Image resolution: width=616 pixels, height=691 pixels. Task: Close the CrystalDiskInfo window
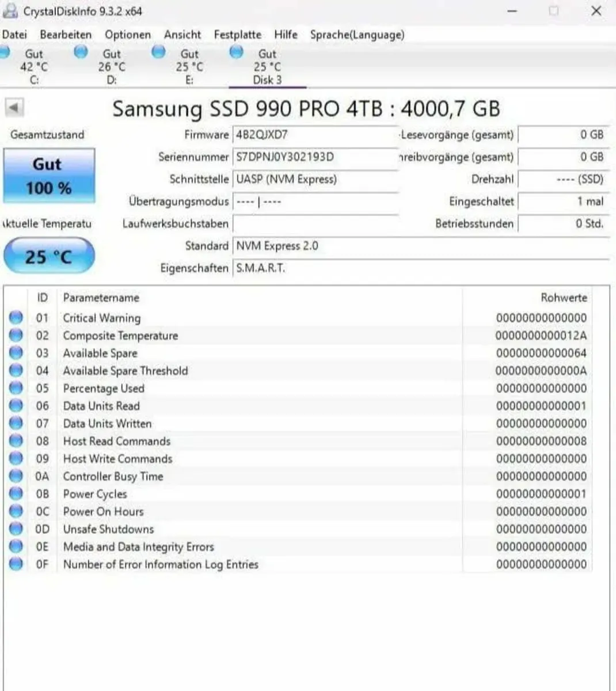596,11
